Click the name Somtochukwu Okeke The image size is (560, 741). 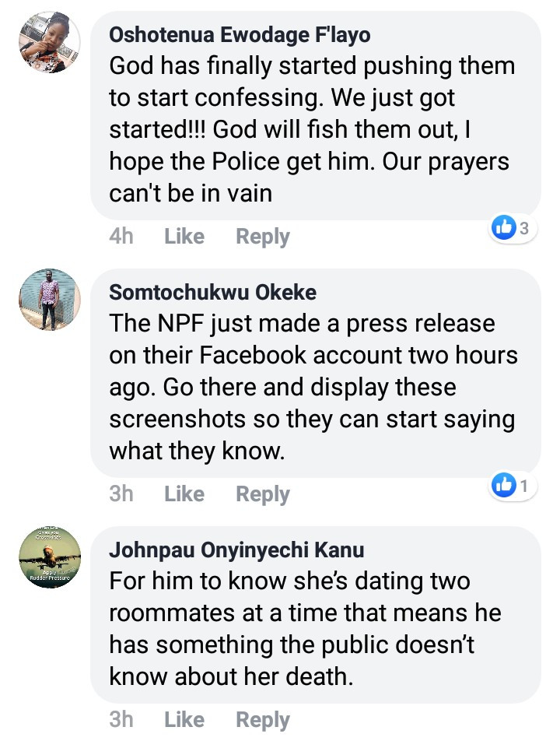(213, 293)
